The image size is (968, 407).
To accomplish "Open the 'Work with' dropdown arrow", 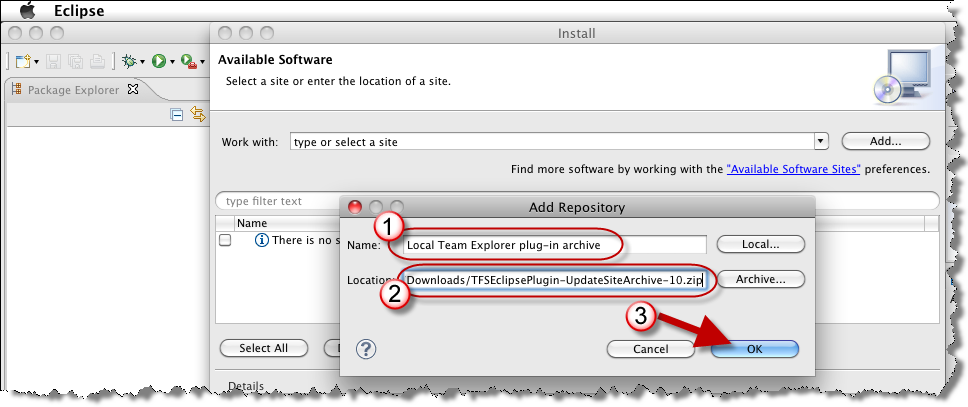I will [x=821, y=141].
